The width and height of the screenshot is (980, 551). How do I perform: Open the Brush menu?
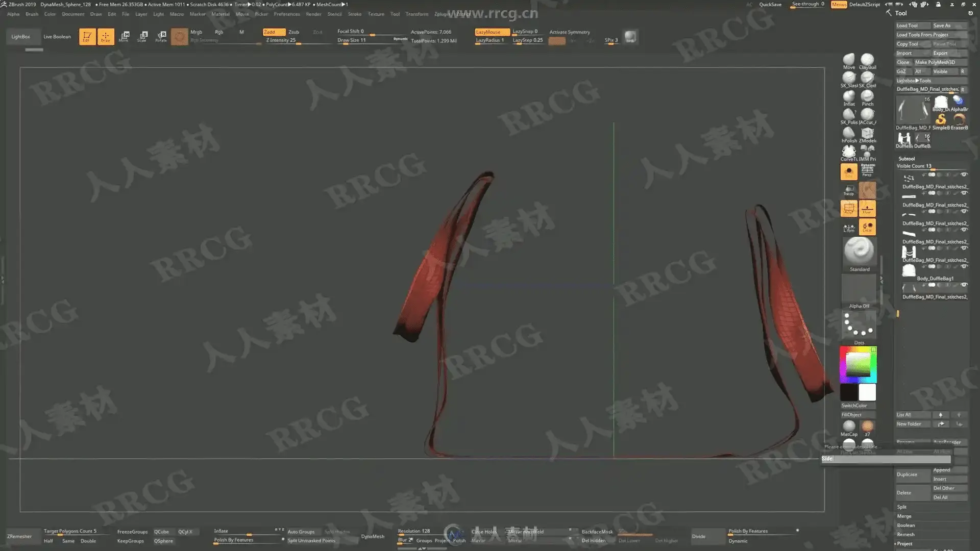click(32, 14)
